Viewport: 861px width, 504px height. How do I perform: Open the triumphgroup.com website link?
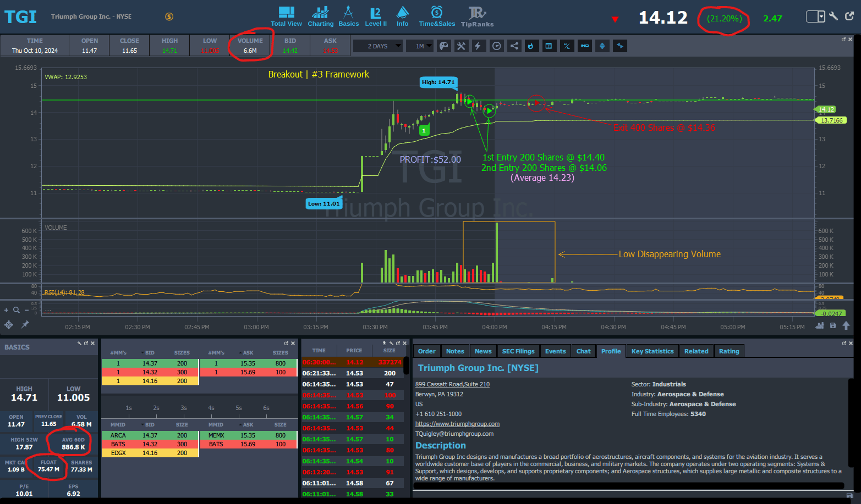pos(457,424)
